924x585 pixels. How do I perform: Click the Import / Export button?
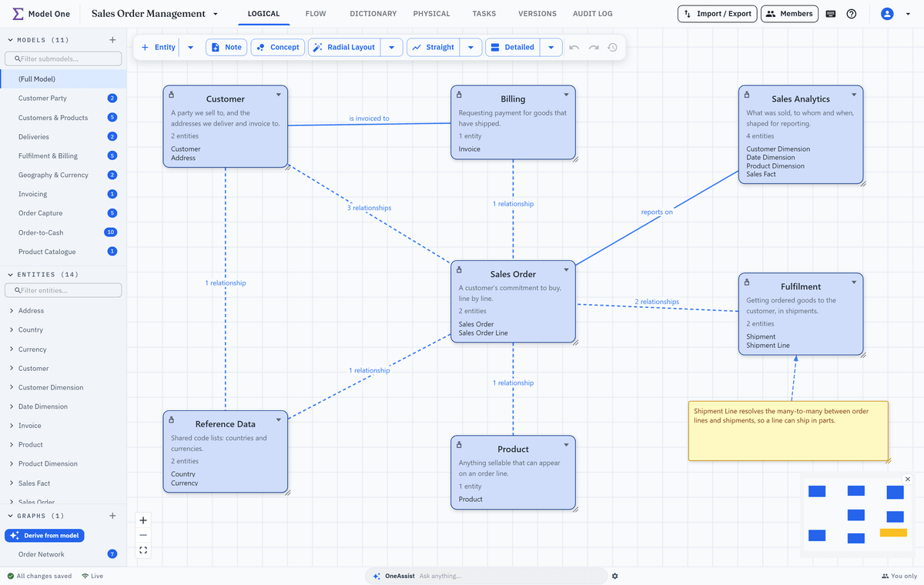click(x=717, y=14)
